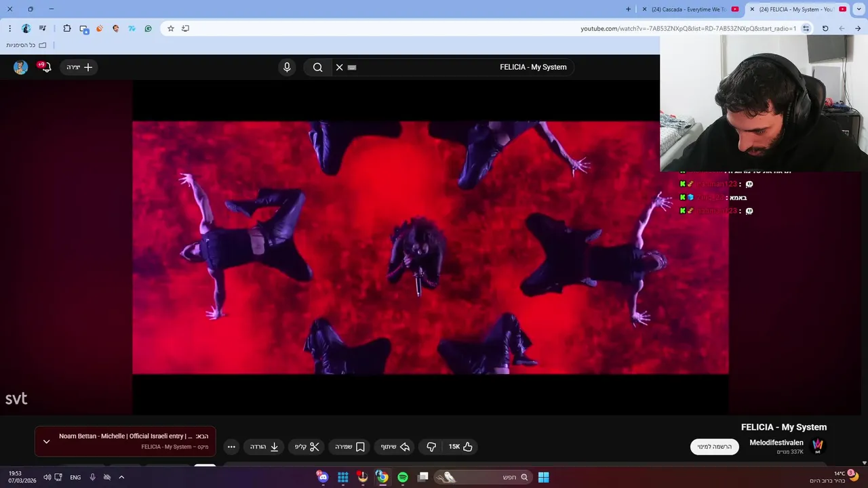Select the FELICIA - My System tab

(x=798, y=9)
